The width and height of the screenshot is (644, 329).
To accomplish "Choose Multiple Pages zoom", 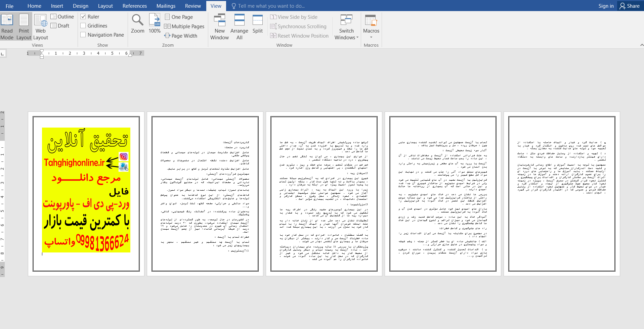I will tap(184, 26).
